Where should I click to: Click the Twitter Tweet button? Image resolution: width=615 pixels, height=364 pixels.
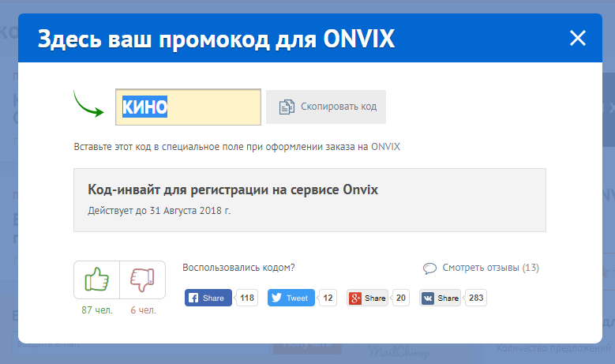291,298
